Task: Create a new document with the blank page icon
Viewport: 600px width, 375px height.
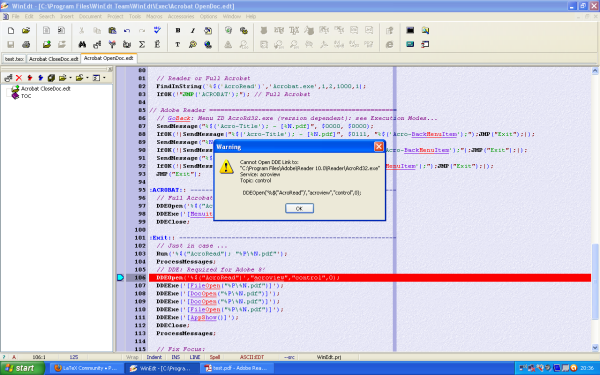Action: [11, 31]
